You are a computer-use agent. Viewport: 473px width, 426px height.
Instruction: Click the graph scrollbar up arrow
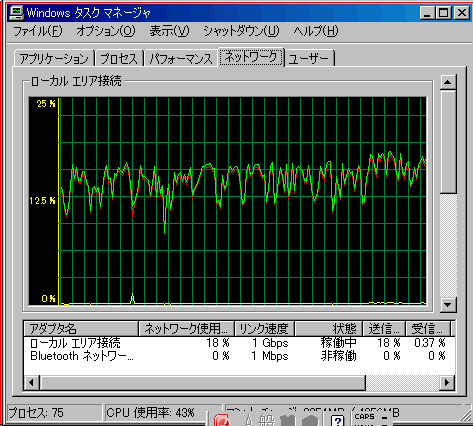[x=448, y=82]
